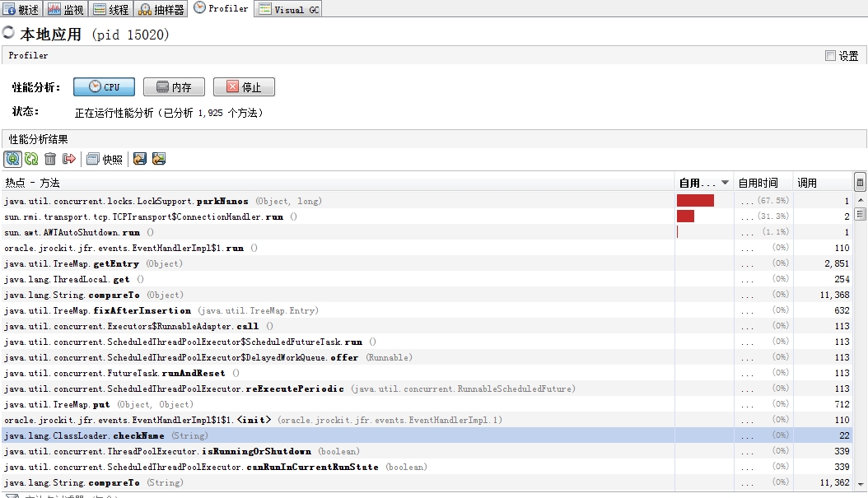The width and height of the screenshot is (868, 498).
Task: Select the ThreadLocal.get row
Action: [x=427, y=279]
